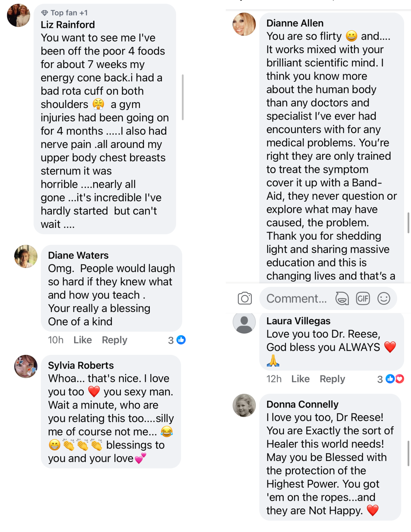Open Laura Villegas' default profile avatar
The image size is (411, 532).
click(244, 322)
